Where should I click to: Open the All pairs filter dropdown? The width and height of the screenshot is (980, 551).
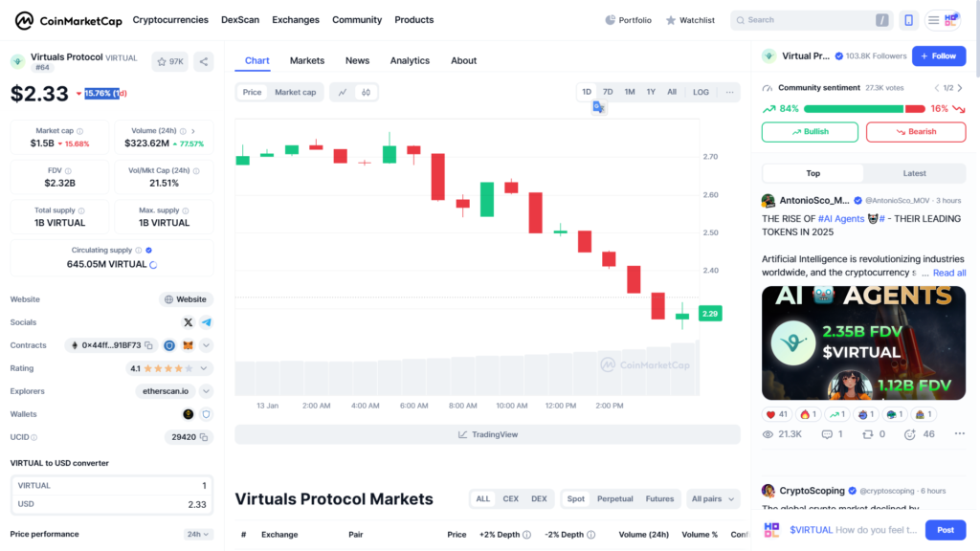click(x=711, y=498)
